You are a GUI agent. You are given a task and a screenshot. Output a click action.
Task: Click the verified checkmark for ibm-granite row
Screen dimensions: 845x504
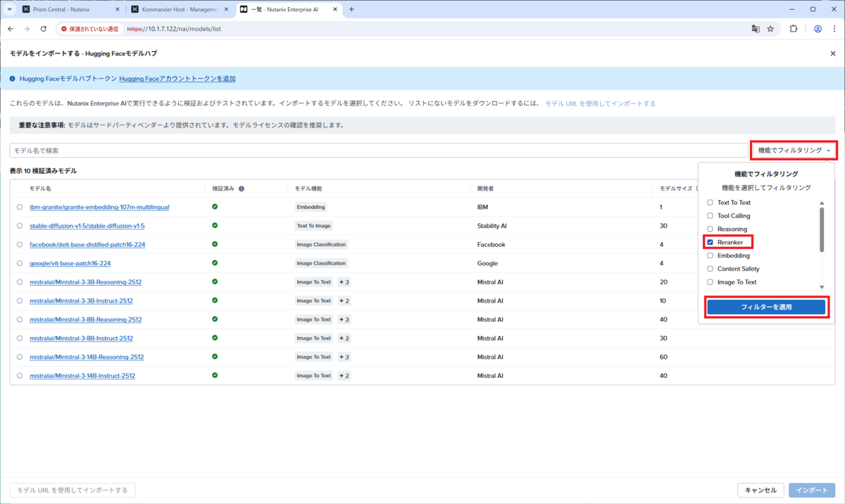pos(215,207)
